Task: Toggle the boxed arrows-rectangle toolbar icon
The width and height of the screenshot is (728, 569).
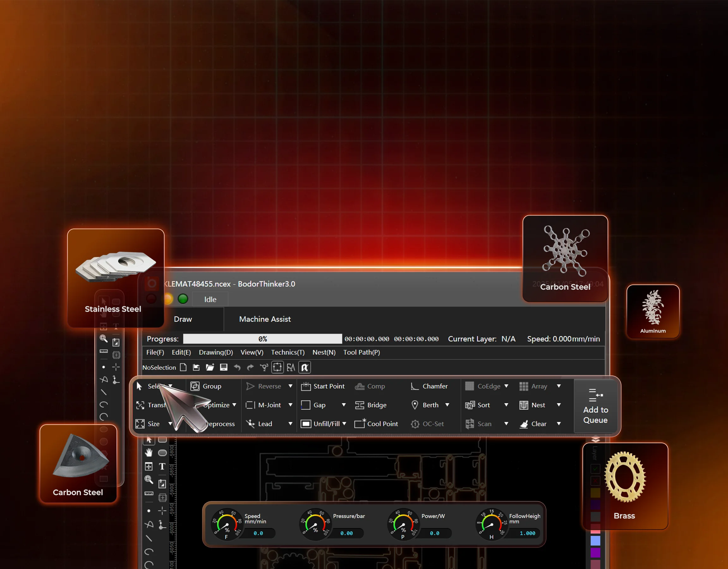Action: click(277, 367)
